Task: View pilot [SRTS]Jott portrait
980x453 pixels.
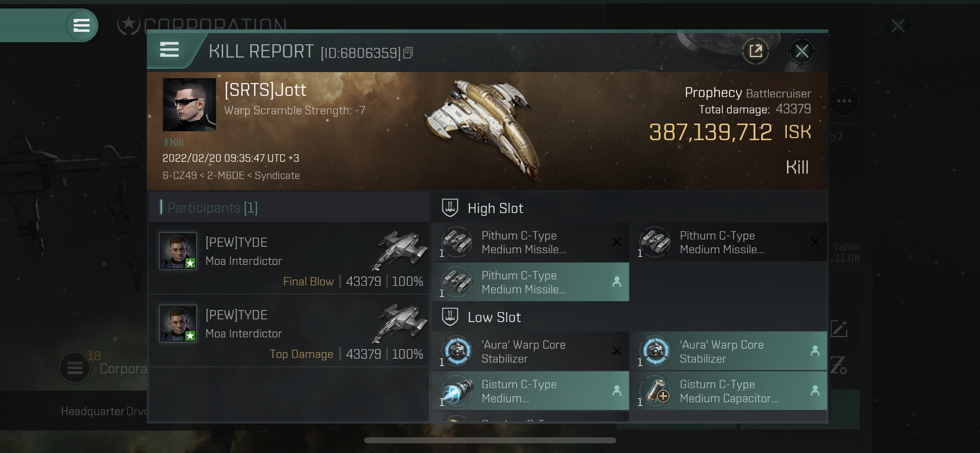Action: point(189,105)
